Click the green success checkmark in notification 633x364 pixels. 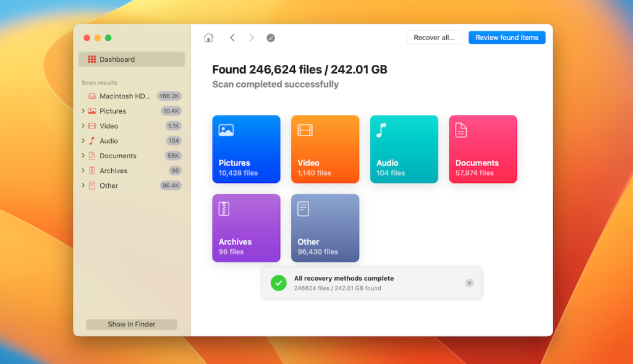[x=279, y=283]
